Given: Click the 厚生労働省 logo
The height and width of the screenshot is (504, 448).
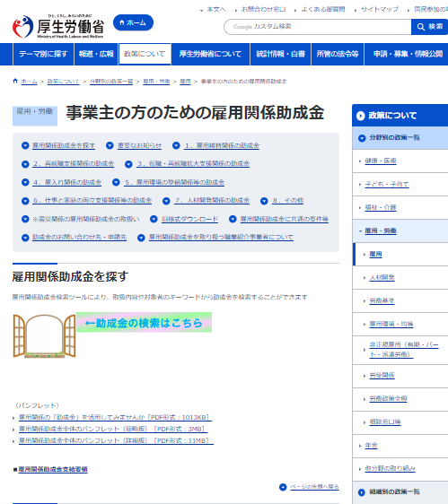Looking at the screenshot, I should click(58, 26).
